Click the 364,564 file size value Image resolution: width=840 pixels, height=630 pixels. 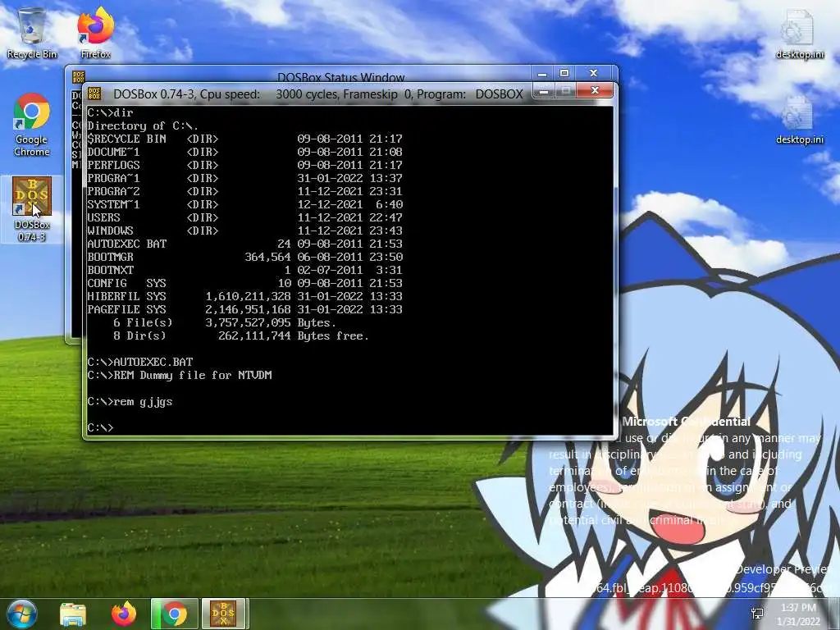coord(268,257)
